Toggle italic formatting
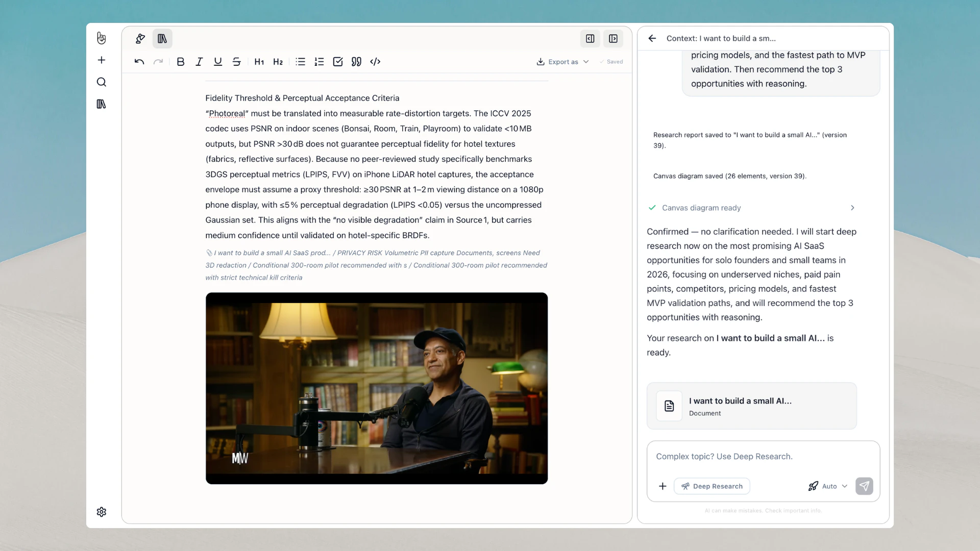Screen dimensions: 980x551 click(199, 62)
